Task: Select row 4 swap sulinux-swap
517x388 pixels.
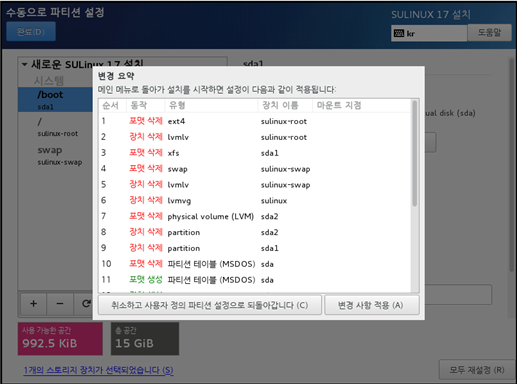Action: (x=255, y=169)
